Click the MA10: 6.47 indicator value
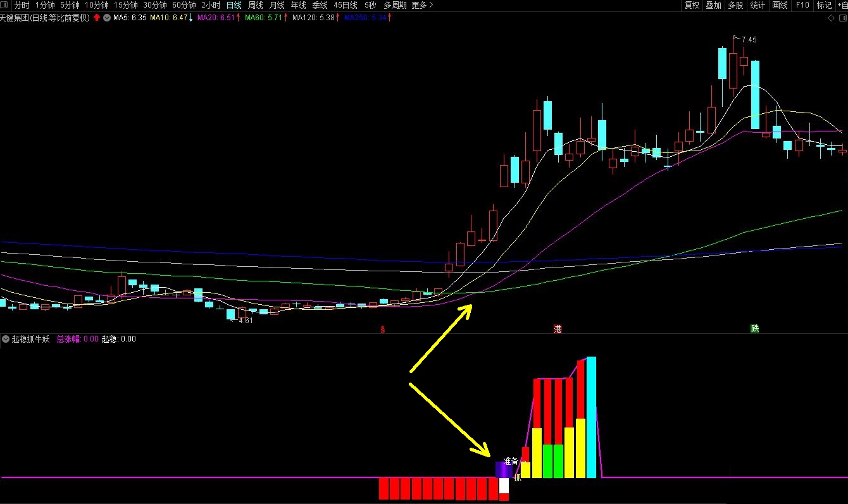The width and height of the screenshot is (848, 504). point(169,18)
